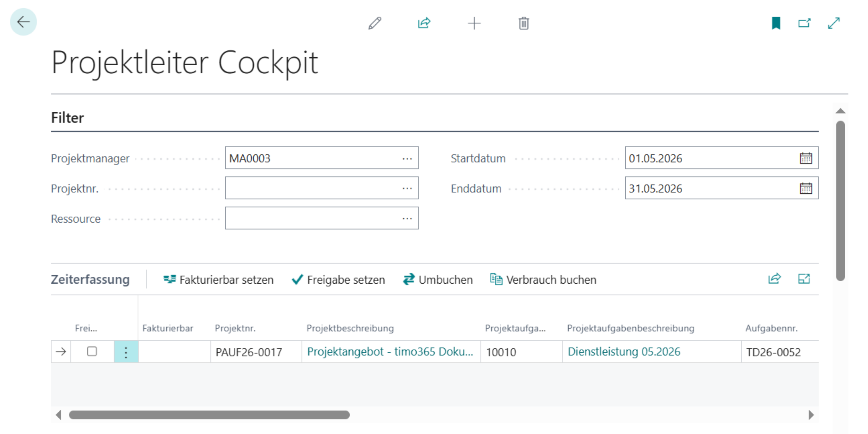Open page in new window icon
This screenshot has width=868, height=434.
804,23
